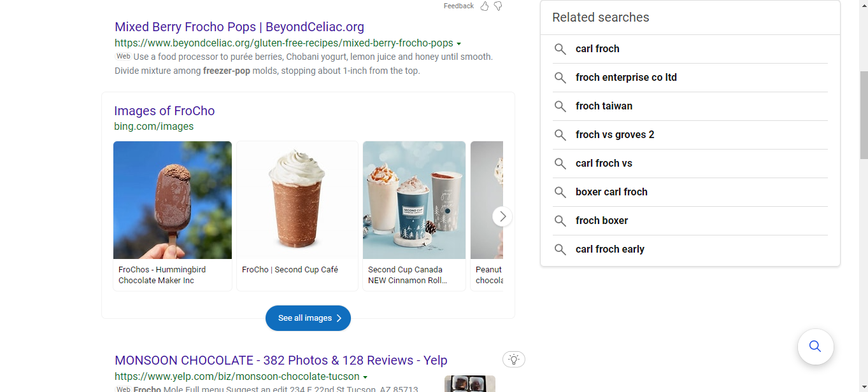This screenshot has width=868, height=392.
Task: Open 'Images of FroCho' heading link
Action: [164, 111]
